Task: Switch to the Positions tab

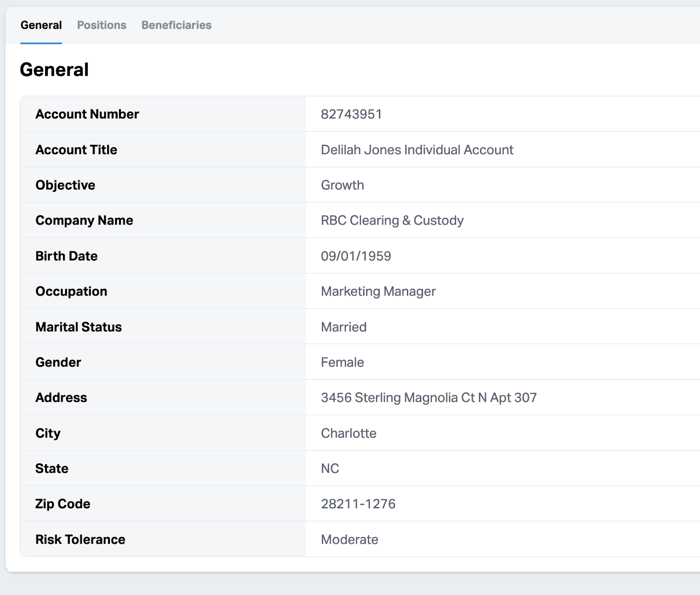Action: pos(101,25)
